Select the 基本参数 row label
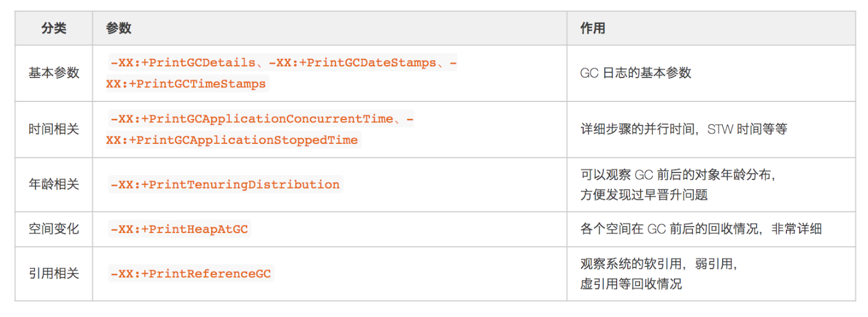Viewport: 868px width, 317px height. coord(54,73)
